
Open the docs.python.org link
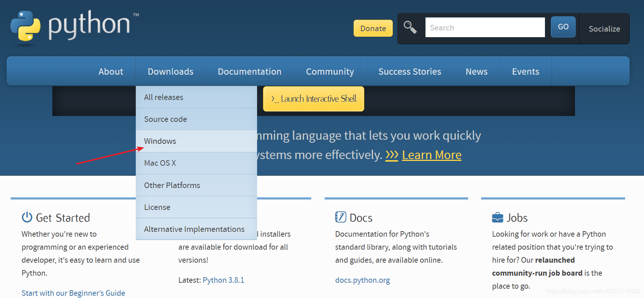[x=362, y=280]
